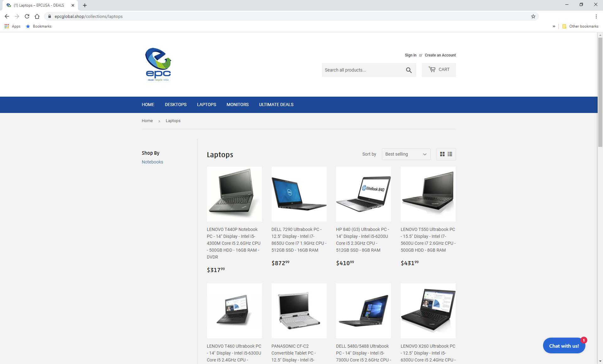Click the Home breadcrumb link
This screenshot has width=603, height=364.
[x=147, y=121]
